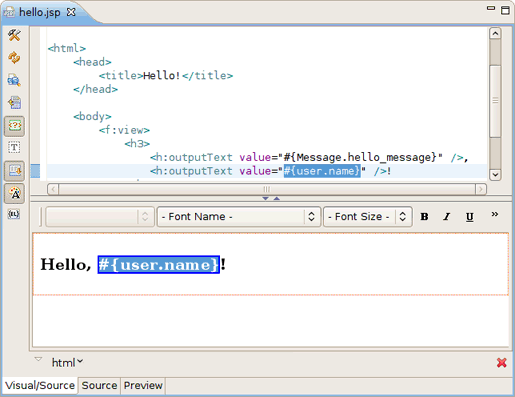Click the html tag in selection bar
Image resolution: width=515 pixels, height=397 pixels.
pyautogui.click(x=67, y=362)
